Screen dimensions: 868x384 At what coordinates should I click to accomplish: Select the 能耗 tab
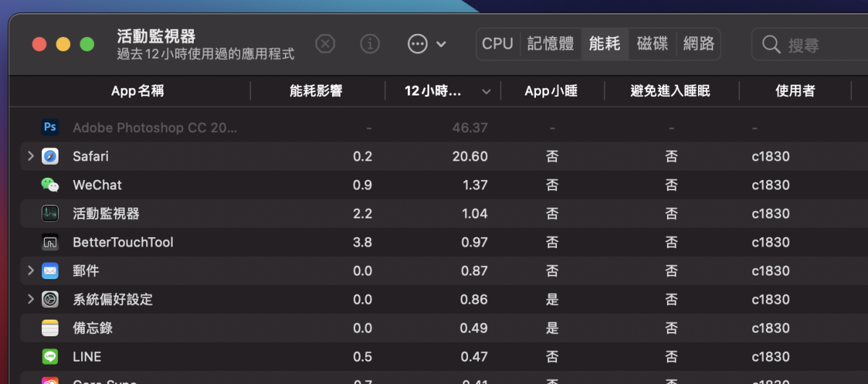tap(605, 44)
